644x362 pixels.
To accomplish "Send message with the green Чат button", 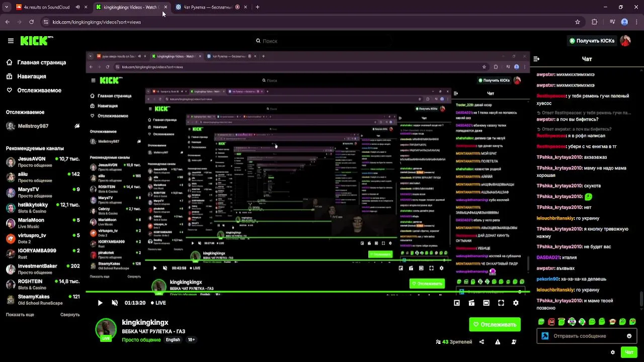I will pyautogui.click(x=629, y=352).
